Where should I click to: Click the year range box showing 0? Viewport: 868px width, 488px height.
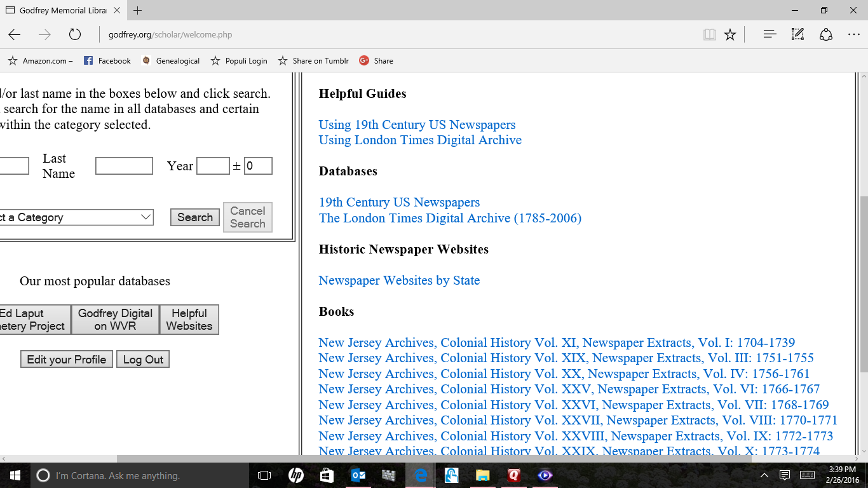pyautogui.click(x=258, y=166)
